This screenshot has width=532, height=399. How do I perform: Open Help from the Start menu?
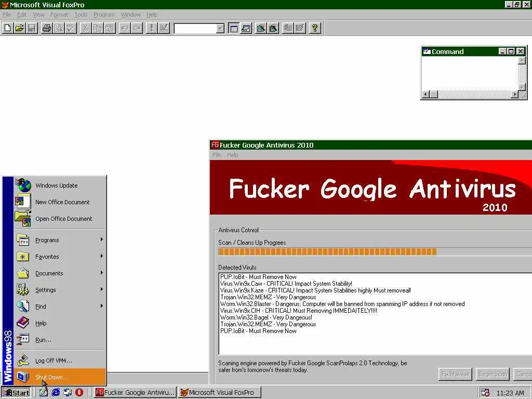click(x=60, y=323)
